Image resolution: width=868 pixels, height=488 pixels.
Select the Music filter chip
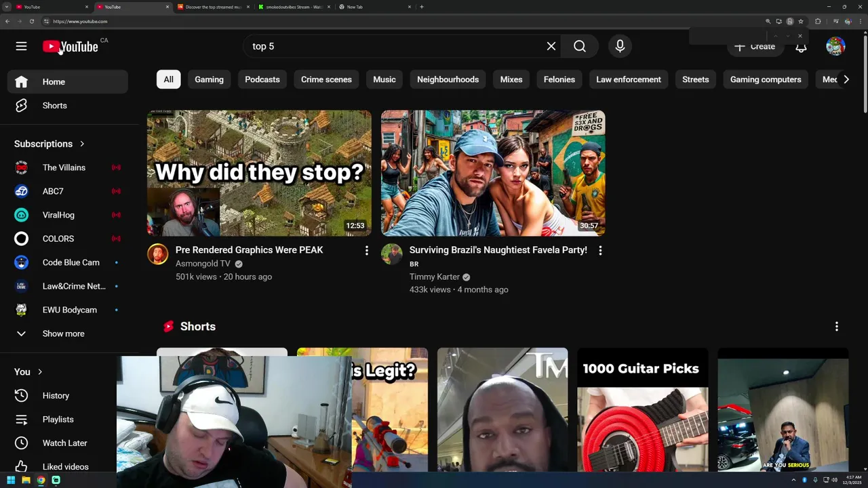[x=384, y=79]
